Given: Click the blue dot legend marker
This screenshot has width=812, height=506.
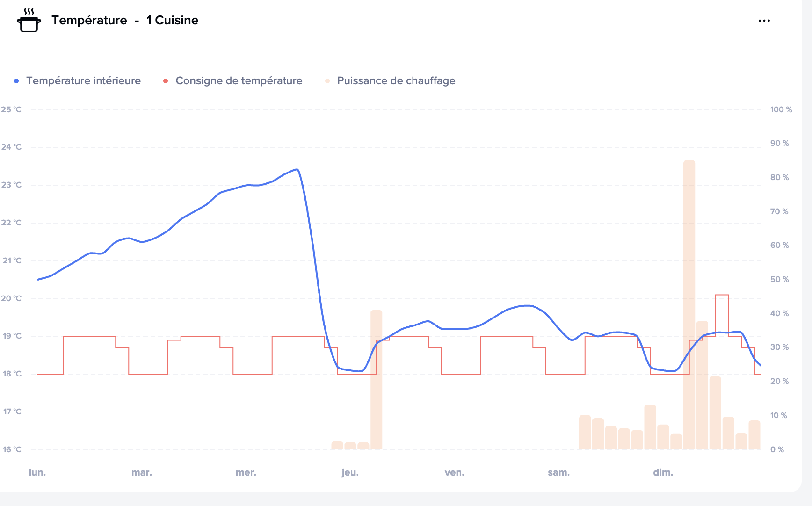Looking at the screenshot, I should [16, 81].
